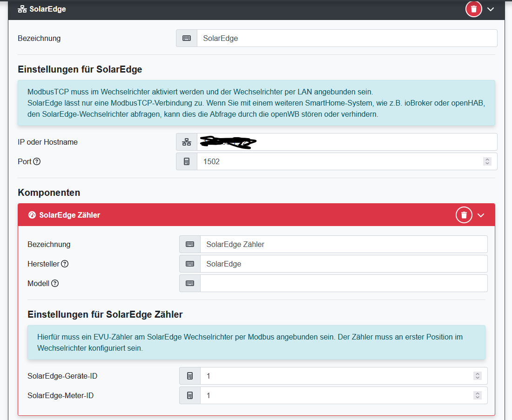
Task: Click the Einstellungen für SolarEdge Zähler heading
Action: coord(105,314)
